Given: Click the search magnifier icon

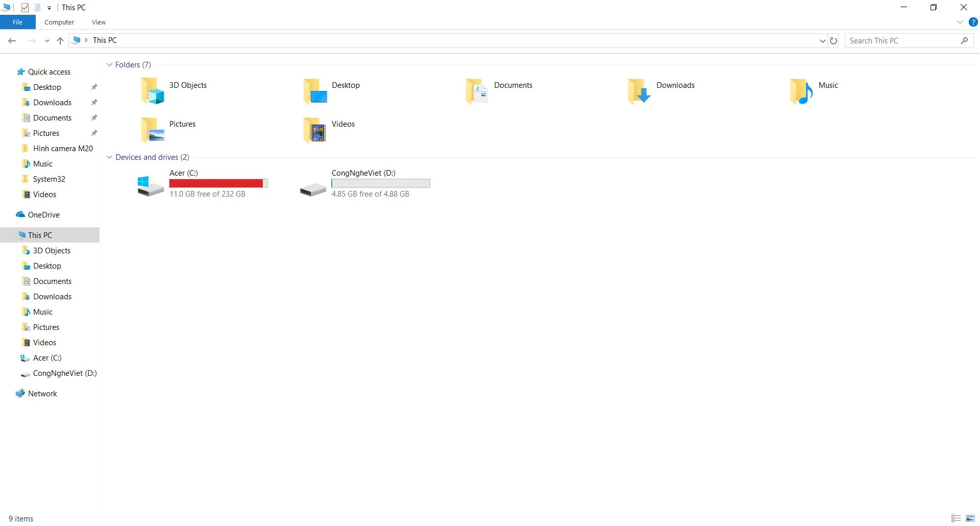Looking at the screenshot, I should (964, 40).
